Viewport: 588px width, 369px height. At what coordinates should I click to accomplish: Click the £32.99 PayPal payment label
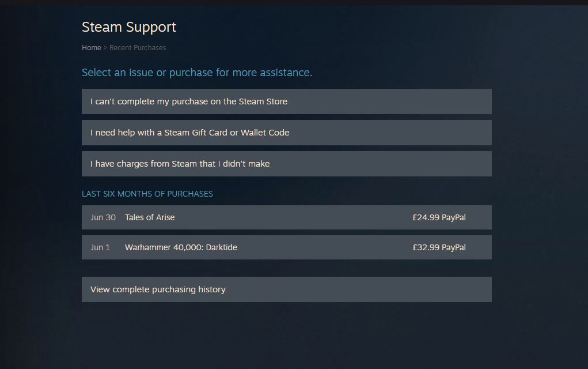pyautogui.click(x=439, y=247)
